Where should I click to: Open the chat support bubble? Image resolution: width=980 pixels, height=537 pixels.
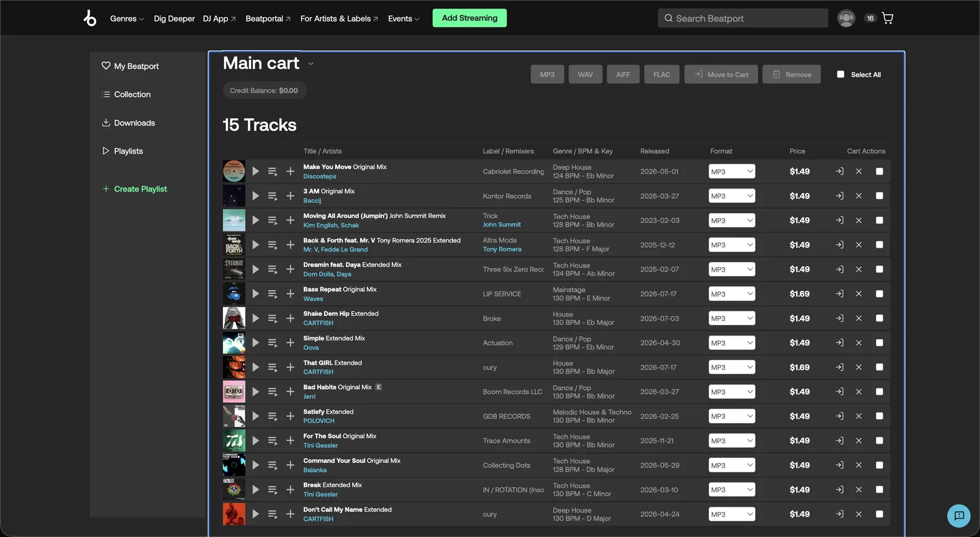(x=959, y=516)
